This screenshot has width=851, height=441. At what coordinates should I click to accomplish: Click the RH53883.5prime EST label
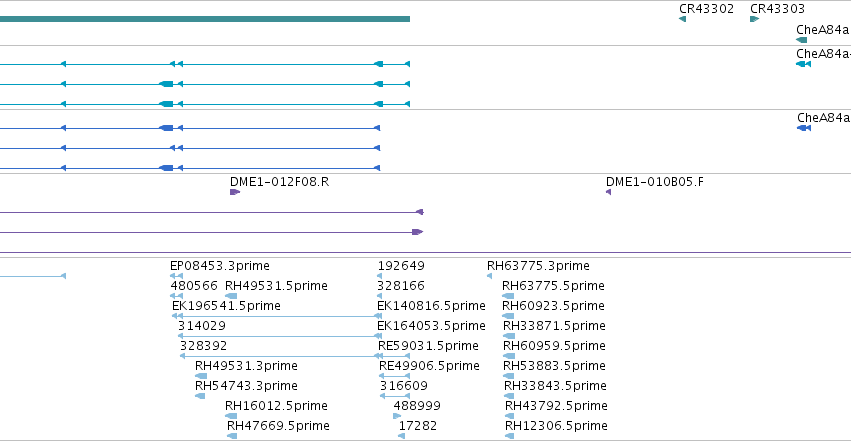pos(554,366)
